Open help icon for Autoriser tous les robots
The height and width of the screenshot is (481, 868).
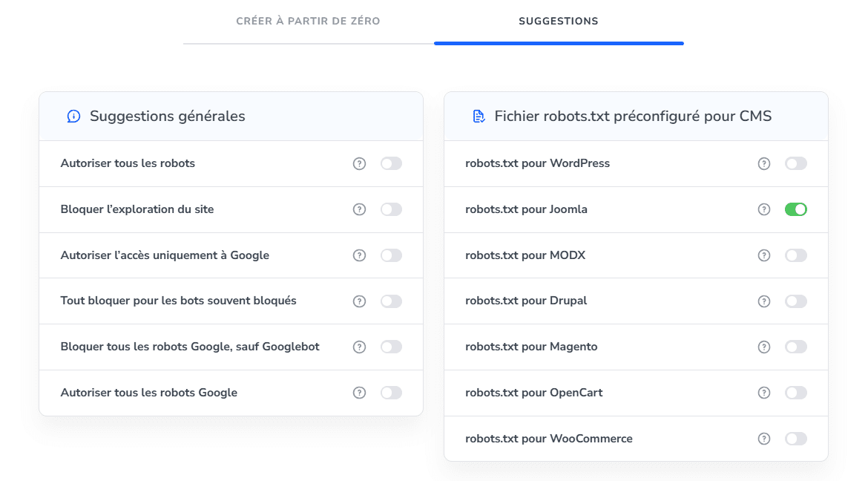(x=359, y=163)
